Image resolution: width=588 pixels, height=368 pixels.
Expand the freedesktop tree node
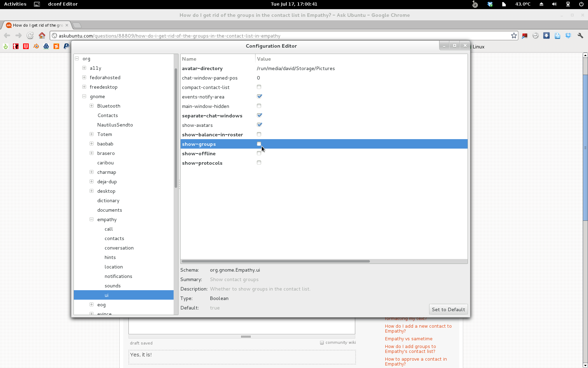pos(84,87)
